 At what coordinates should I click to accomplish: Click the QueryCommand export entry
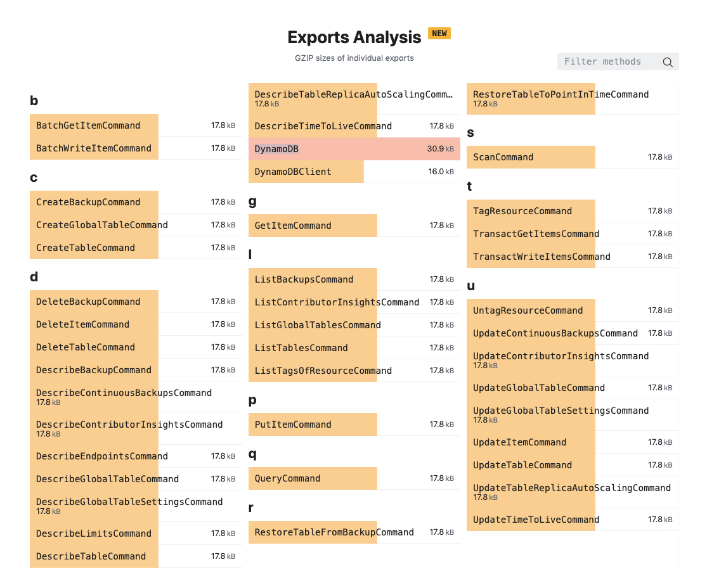click(x=311, y=478)
